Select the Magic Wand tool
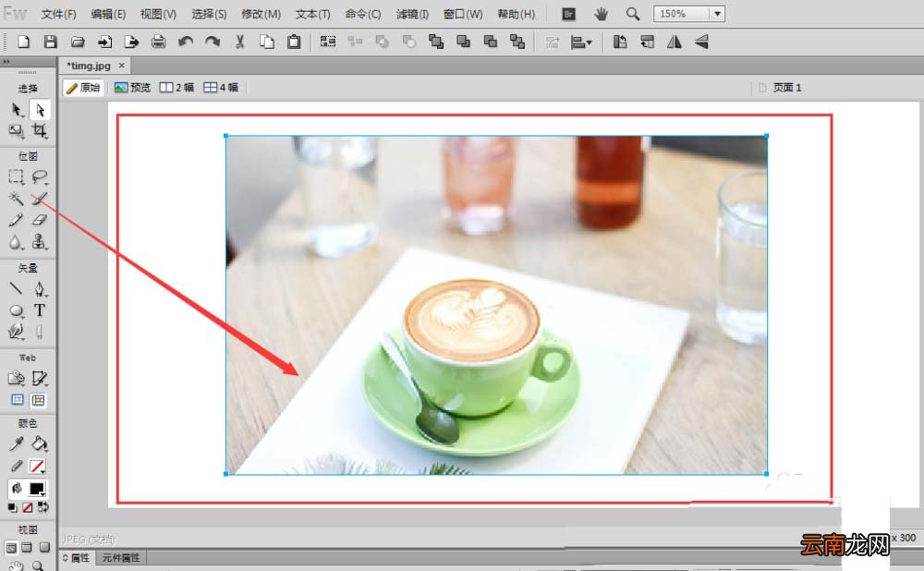 pos(17,199)
